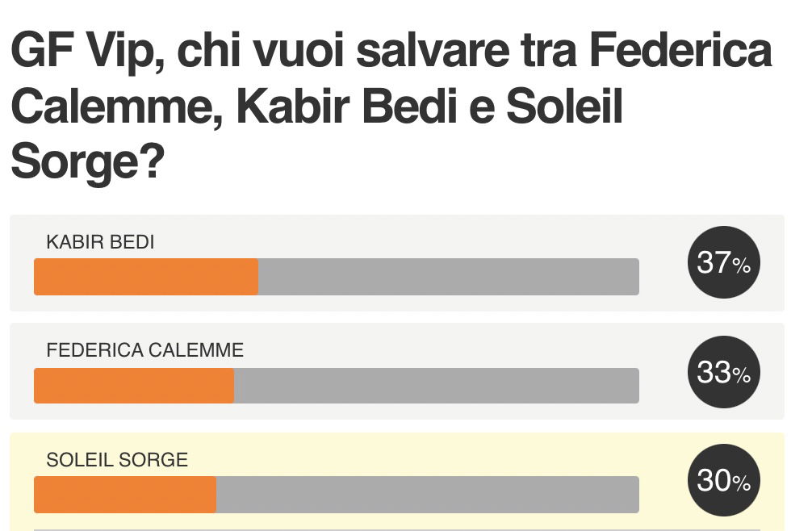Click gray unfilled part of Kabir Bedi bar
This screenshot has height=531, width=812.
[449, 277]
